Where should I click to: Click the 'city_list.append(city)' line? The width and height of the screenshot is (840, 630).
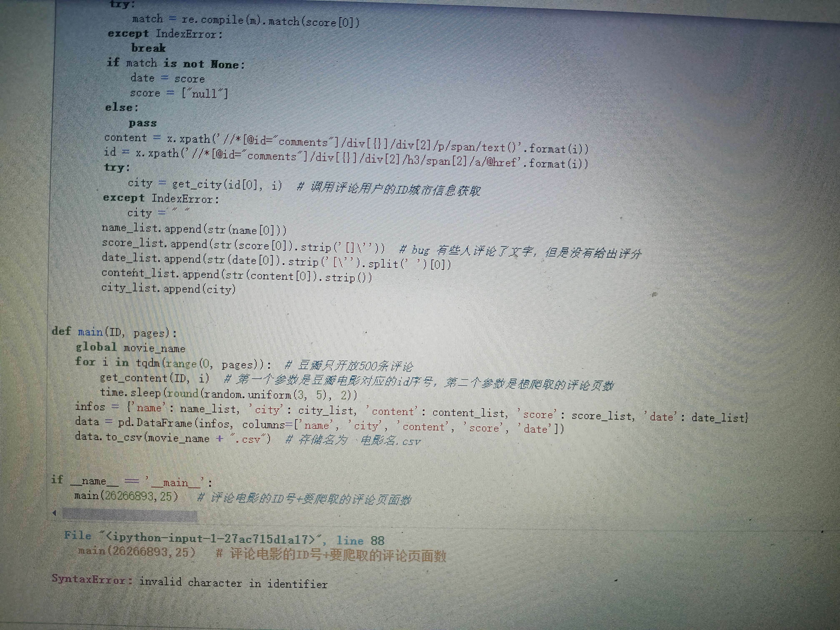168,289
